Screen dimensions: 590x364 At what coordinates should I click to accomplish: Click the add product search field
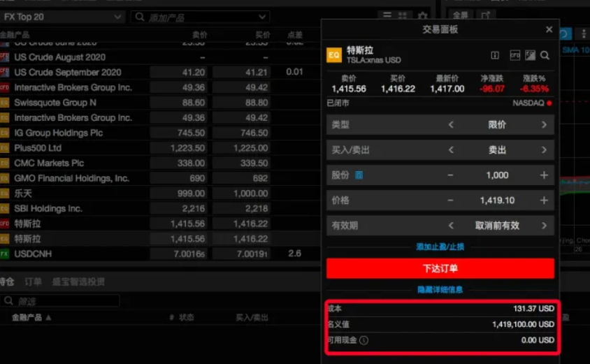click(200, 17)
